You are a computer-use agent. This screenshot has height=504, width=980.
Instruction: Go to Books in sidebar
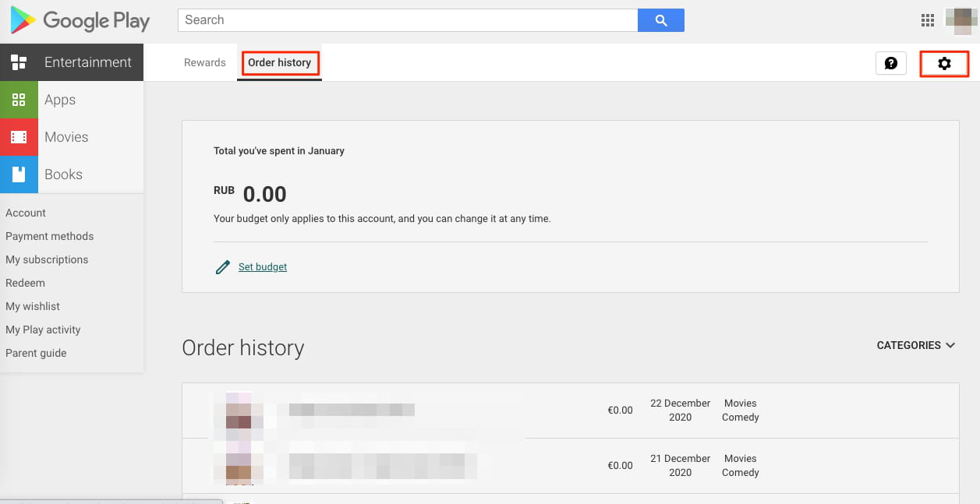(63, 174)
